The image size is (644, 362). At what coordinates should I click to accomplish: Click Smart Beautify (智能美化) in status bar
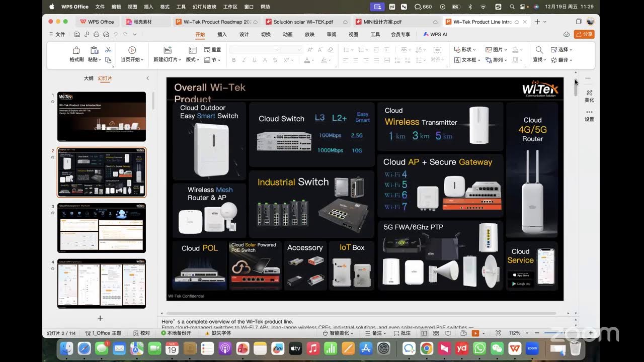(338, 333)
